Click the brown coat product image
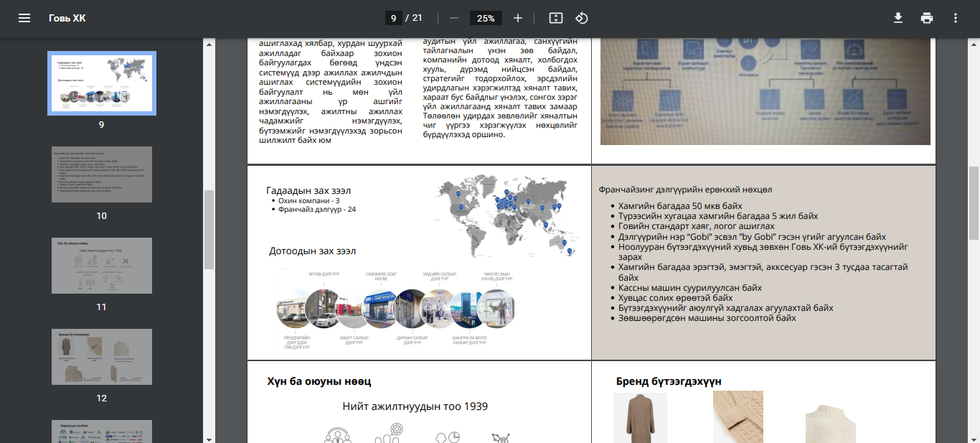The image size is (980, 443). tap(640, 418)
